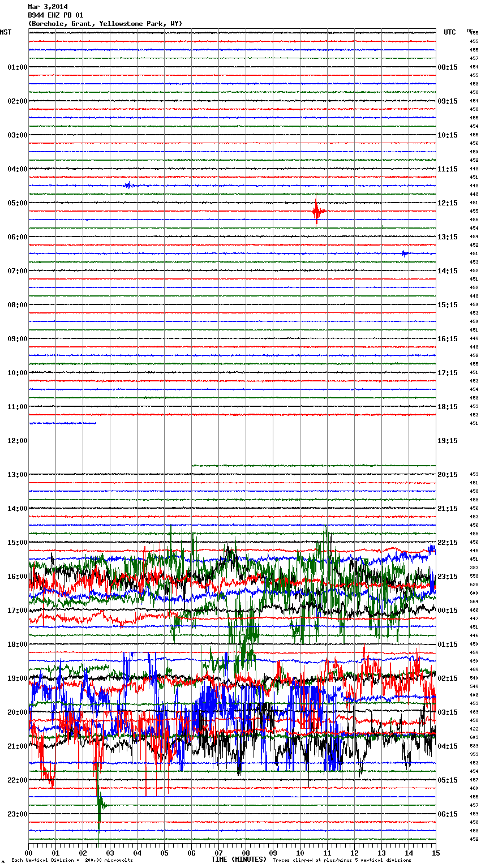Select the 22:00 MST hour label

click(x=18, y=780)
